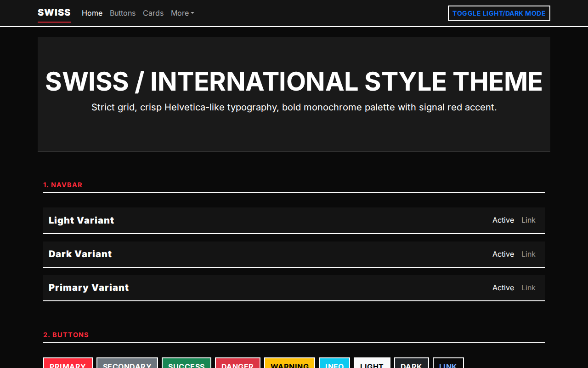The width and height of the screenshot is (588, 368).
Task: Toggle light/dark mode
Action: click(x=499, y=13)
